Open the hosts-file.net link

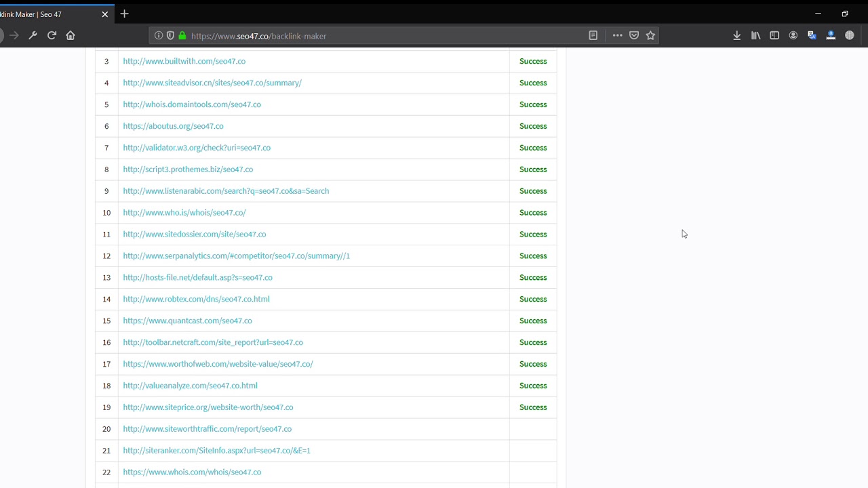pos(197,278)
